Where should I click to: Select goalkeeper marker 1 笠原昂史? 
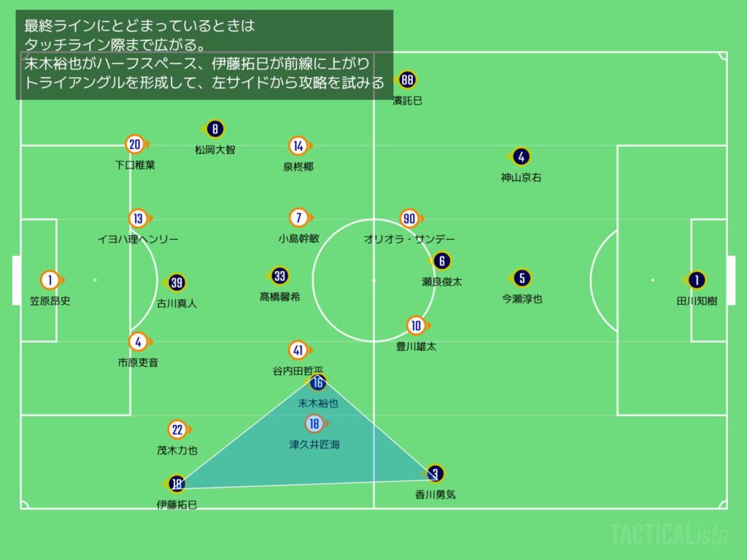50,280
